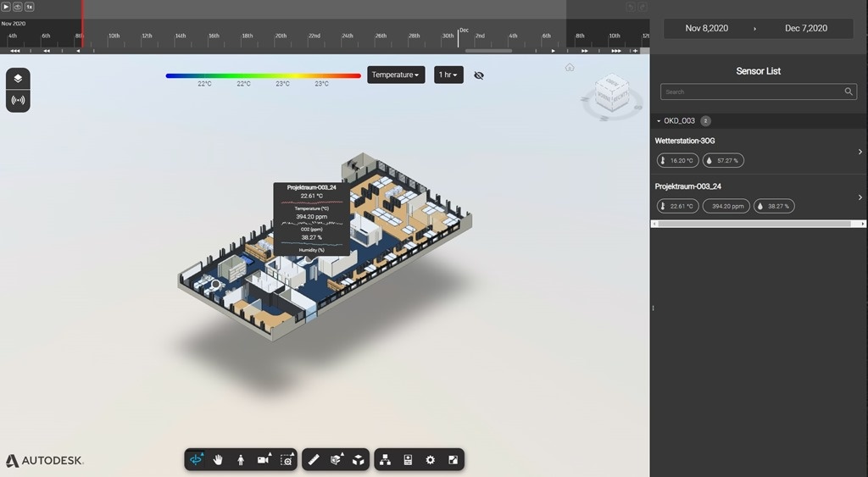Switch to First Person walk mode

(x=241, y=459)
